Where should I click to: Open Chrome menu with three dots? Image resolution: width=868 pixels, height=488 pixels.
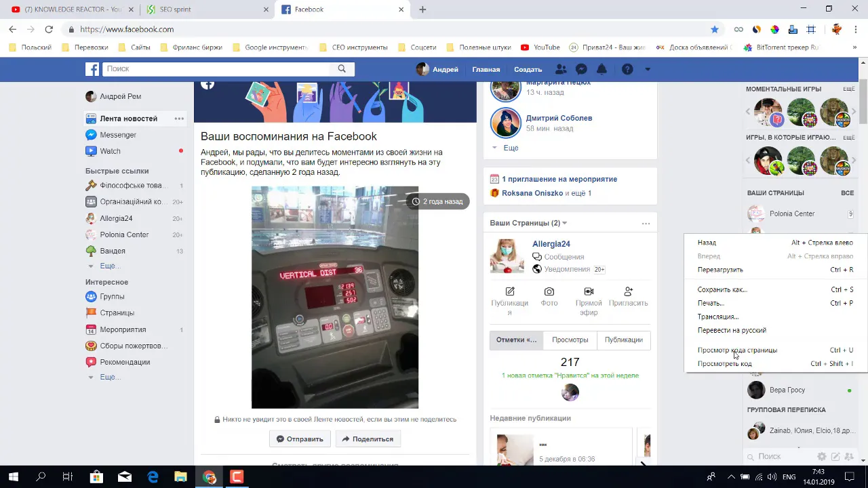856,29
